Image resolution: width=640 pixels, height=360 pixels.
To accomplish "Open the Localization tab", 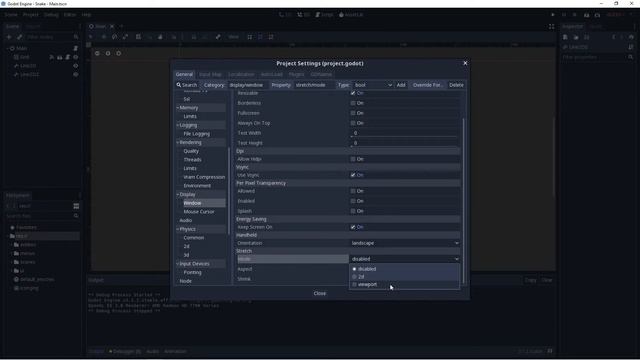I will [x=241, y=74].
